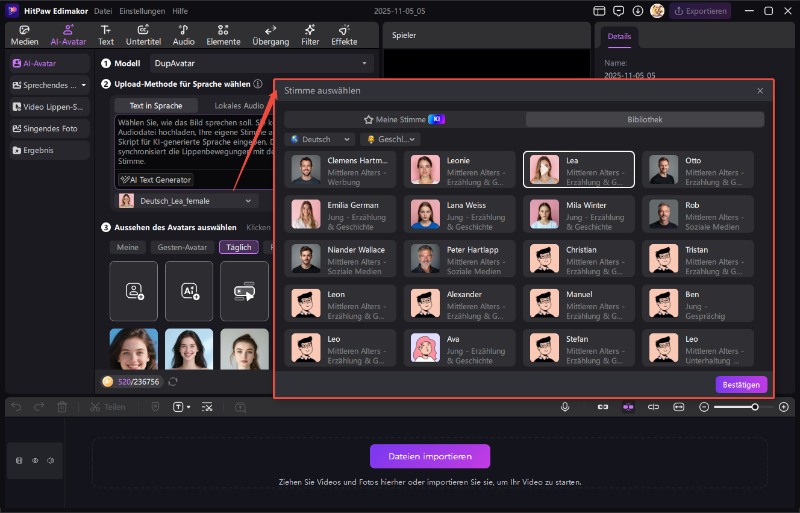
Task: Click the info icon beside Upload-Methode heading
Action: pos(258,85)
